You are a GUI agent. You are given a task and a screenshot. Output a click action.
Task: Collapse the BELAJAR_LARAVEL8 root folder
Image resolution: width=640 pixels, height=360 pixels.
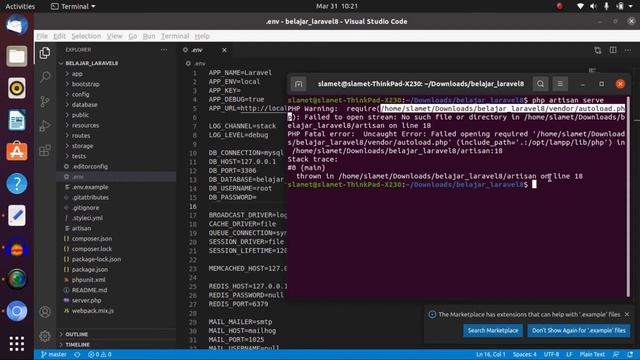[91, 63]
